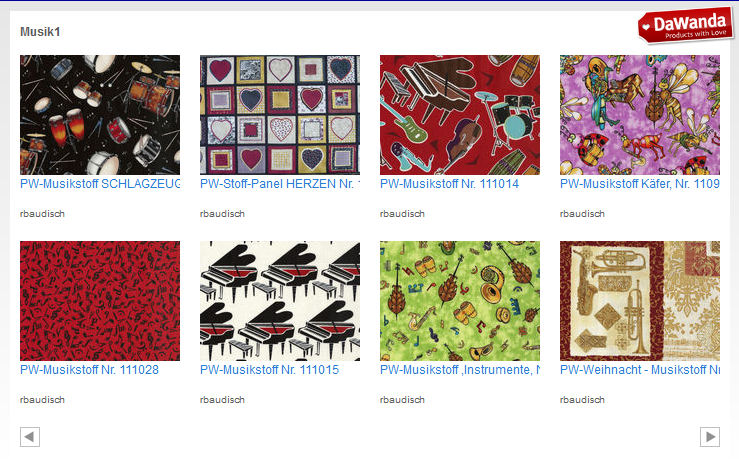
Task: View the black grand pianos fabric image
Action: (x=280, y=301)
